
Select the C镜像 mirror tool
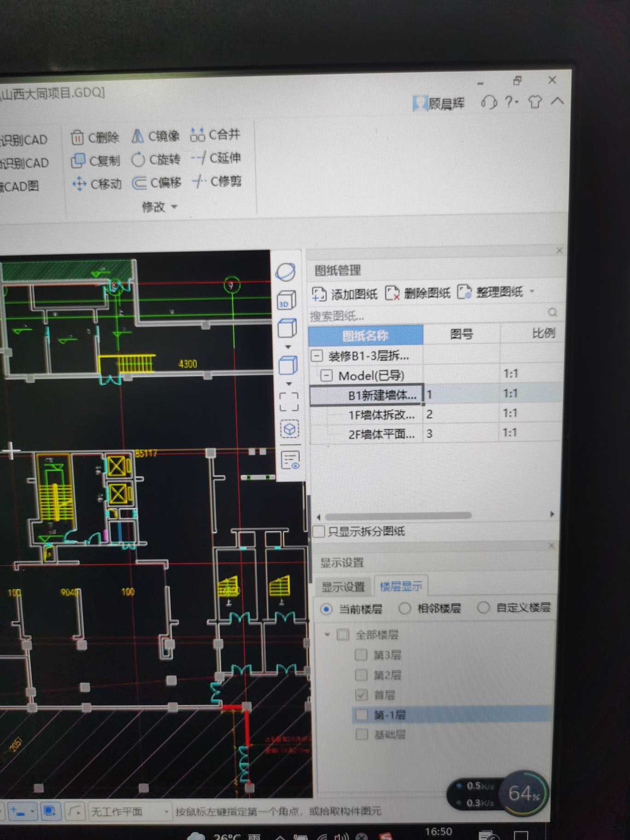pos(155,136)
